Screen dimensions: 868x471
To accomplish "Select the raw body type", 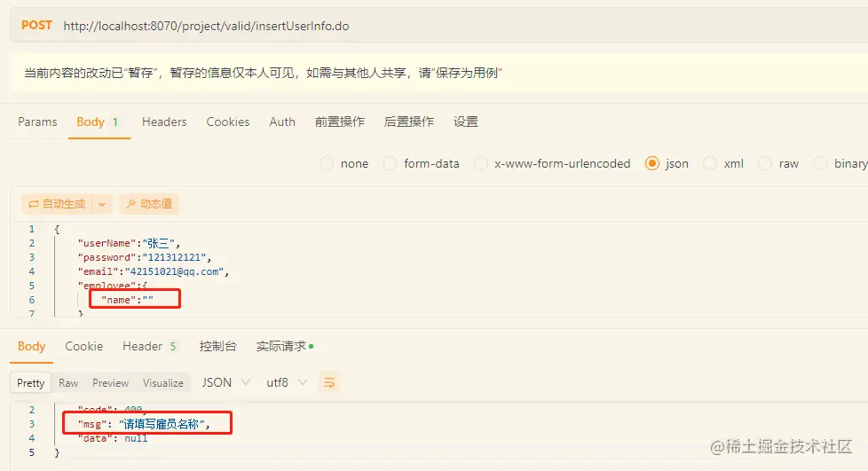I will (x=779, y=163).
